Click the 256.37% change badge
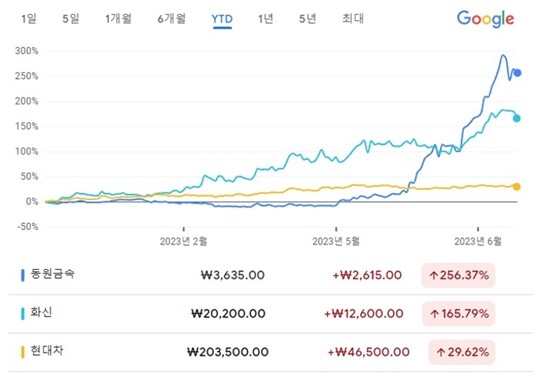 click(x=458, y=275)
